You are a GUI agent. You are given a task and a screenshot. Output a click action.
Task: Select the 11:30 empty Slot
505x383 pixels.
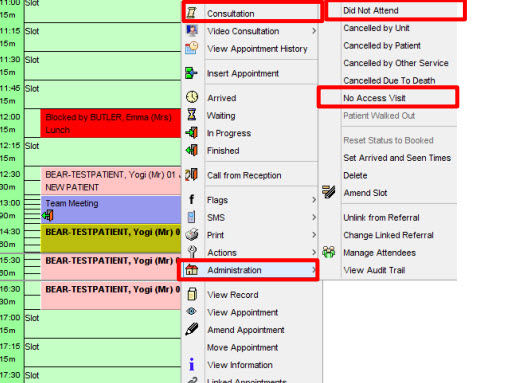103,66
